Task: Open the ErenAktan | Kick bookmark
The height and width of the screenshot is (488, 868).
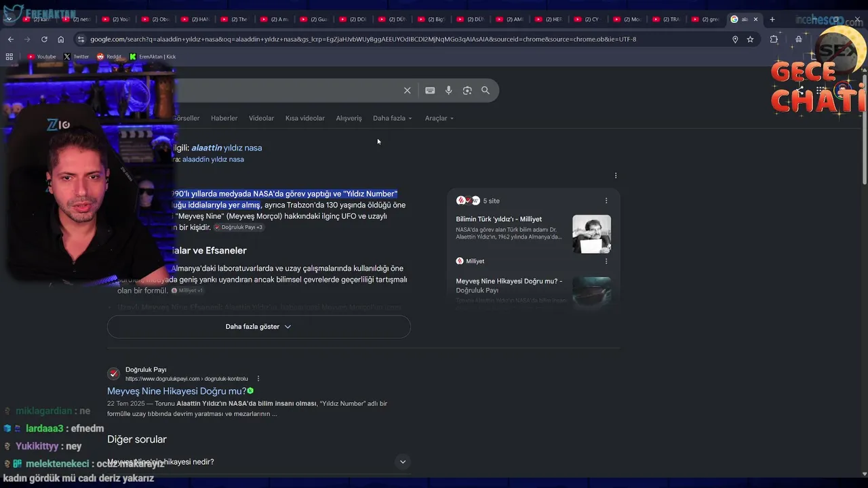Action: [x=153, y=57]
